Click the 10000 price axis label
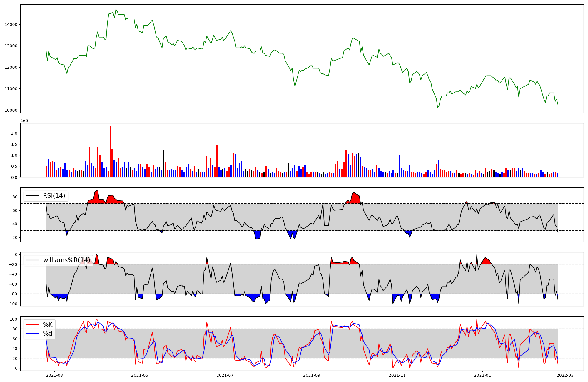588x382 pixels. coord(11,110)
